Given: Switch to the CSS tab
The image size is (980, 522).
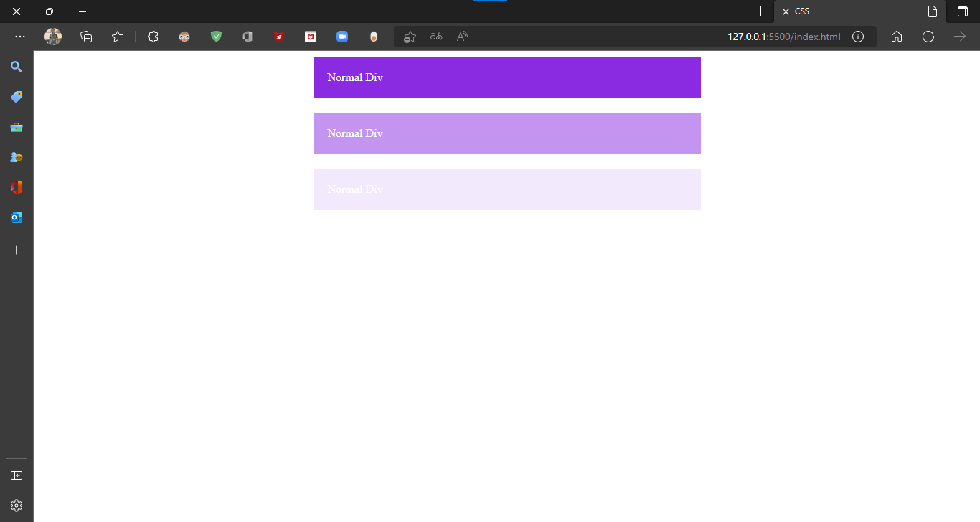Looking at the screenshot, I should pyautogui.click(x=801, y=11).
